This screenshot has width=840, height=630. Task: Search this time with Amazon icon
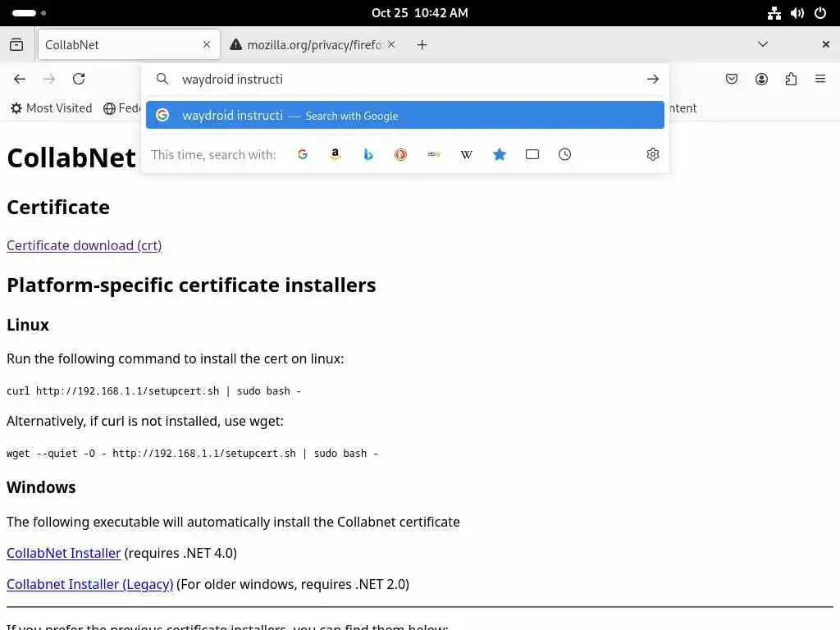click(x=336, y=154)
